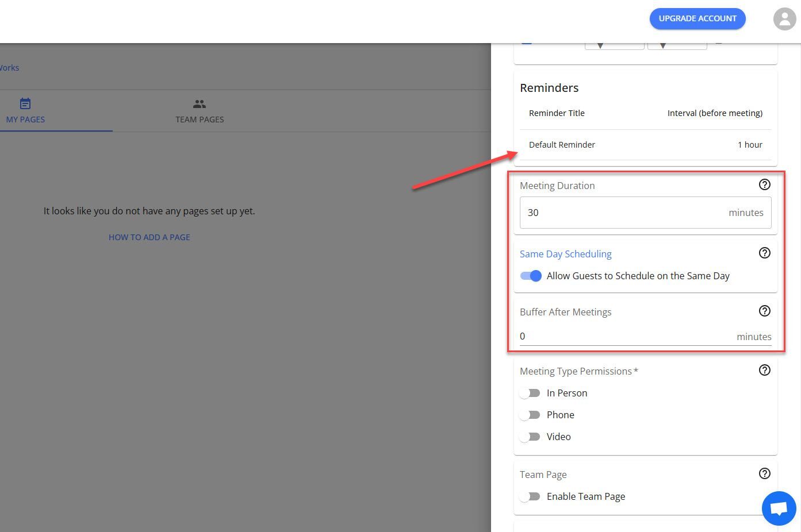This screenshot has width=801, height=532.
Task: Click the My Pages calendar icon
Action: [x=25, y=104]
